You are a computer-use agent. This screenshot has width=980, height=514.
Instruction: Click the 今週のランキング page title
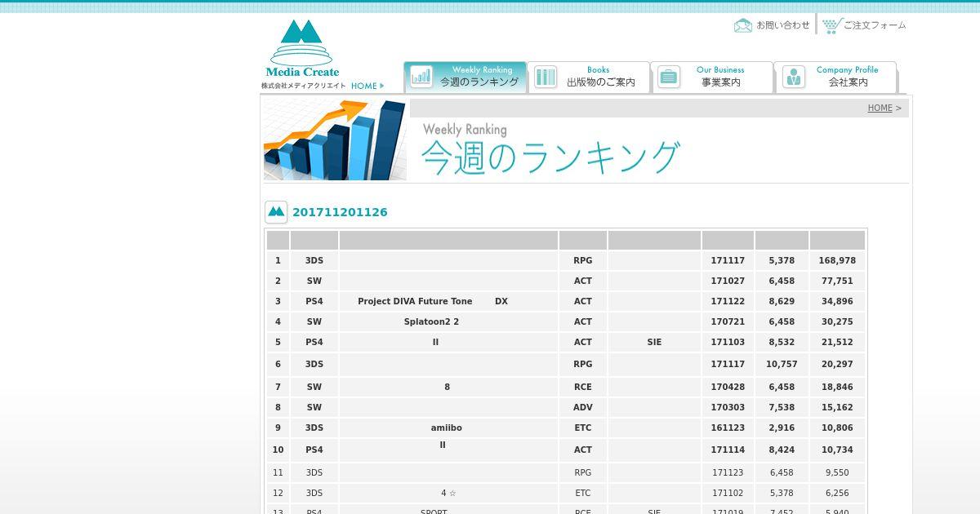[550, 158]
